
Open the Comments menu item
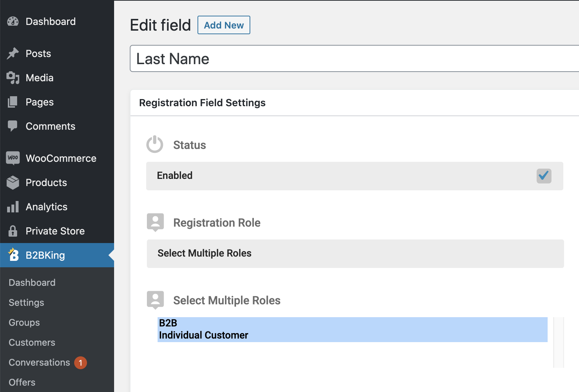57,126
